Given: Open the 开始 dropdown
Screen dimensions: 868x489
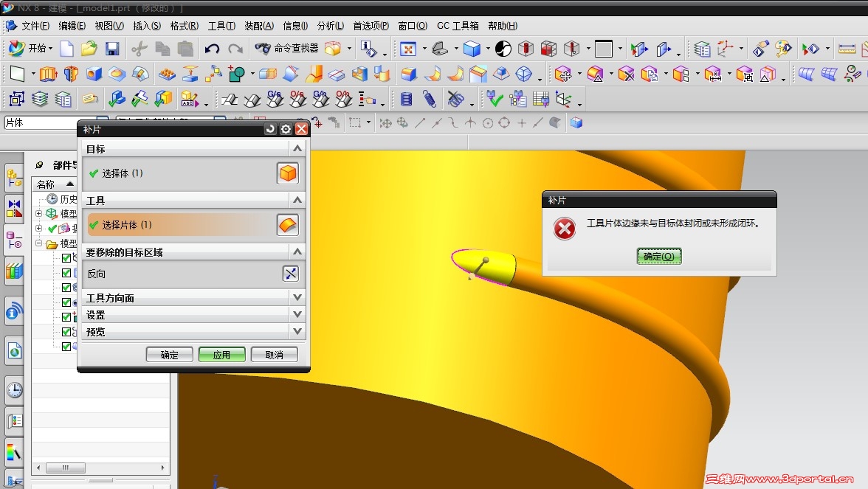Looking at the screenshot, I should coord(30,49).
